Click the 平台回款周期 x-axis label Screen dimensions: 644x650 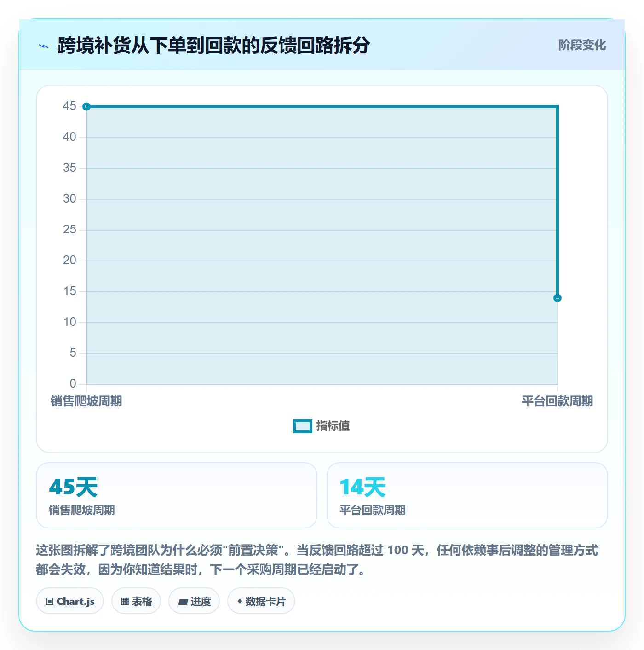click(x=557, y=401)
